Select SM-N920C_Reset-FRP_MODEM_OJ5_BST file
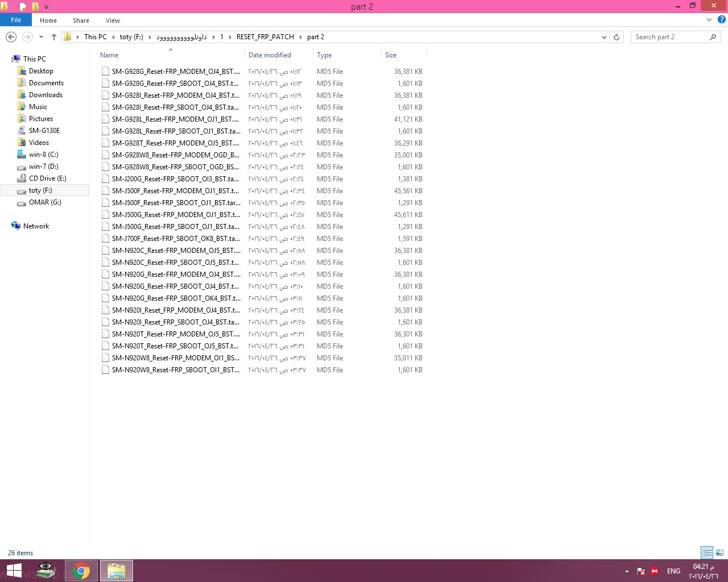 click(176, 251)
